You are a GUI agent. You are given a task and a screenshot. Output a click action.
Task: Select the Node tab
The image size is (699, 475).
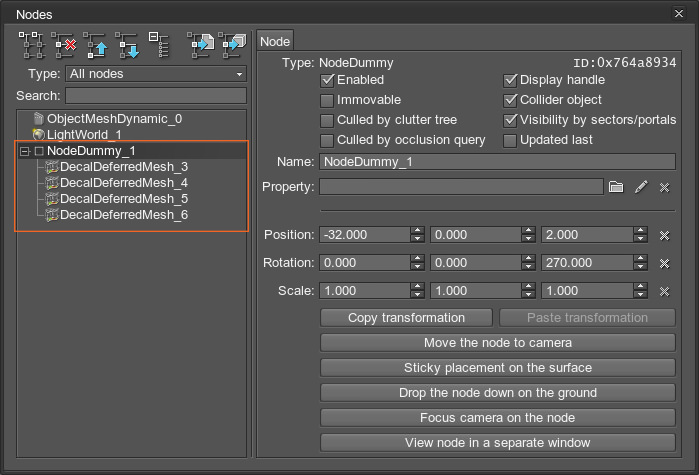[x=275, y=42]
